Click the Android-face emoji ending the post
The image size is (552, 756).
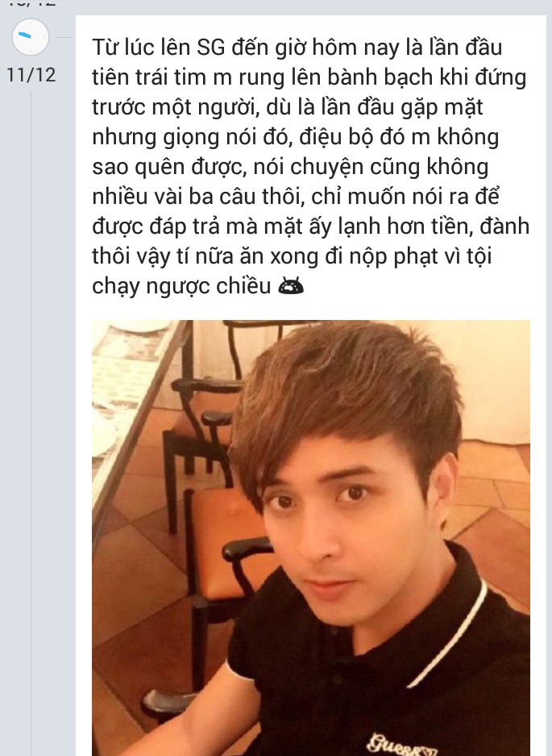point(291,286)
